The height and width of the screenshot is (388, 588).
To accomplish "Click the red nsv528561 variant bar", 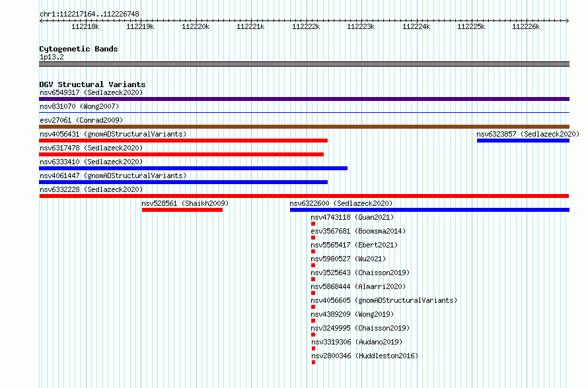I will (182, 210).
